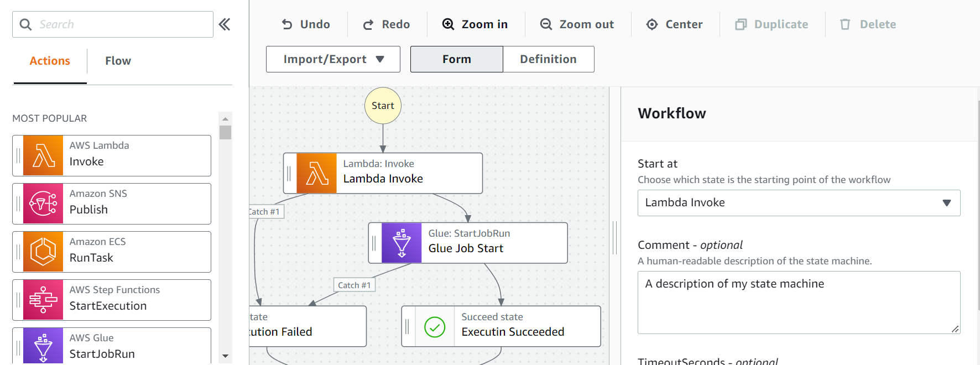Switch to Definition view
Viewport: 980px width, 365px height.
point(548,59)
